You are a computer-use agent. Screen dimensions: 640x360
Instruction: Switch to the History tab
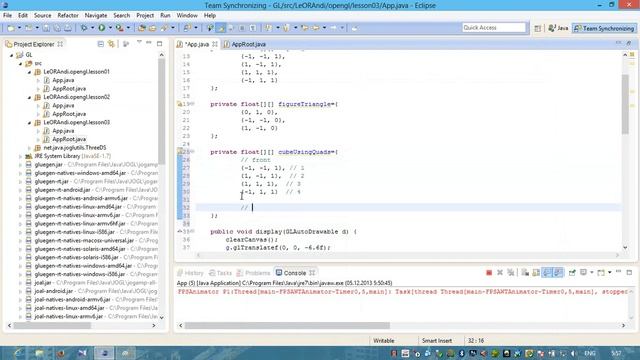point(190,273)
